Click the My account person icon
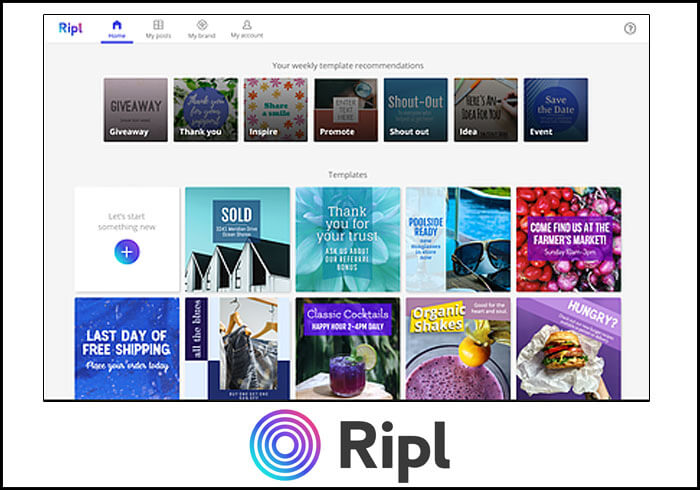Viewport: 700px width, 490px height. [247, 25]
